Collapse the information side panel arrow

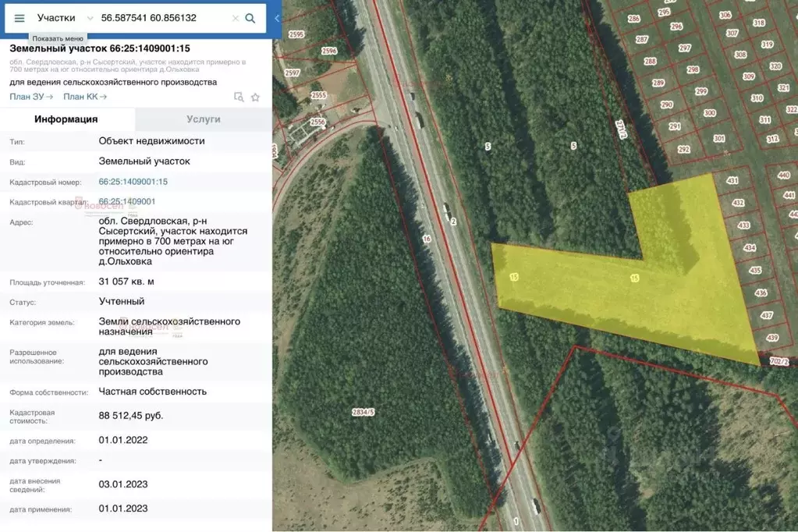(x=277, y=18)
